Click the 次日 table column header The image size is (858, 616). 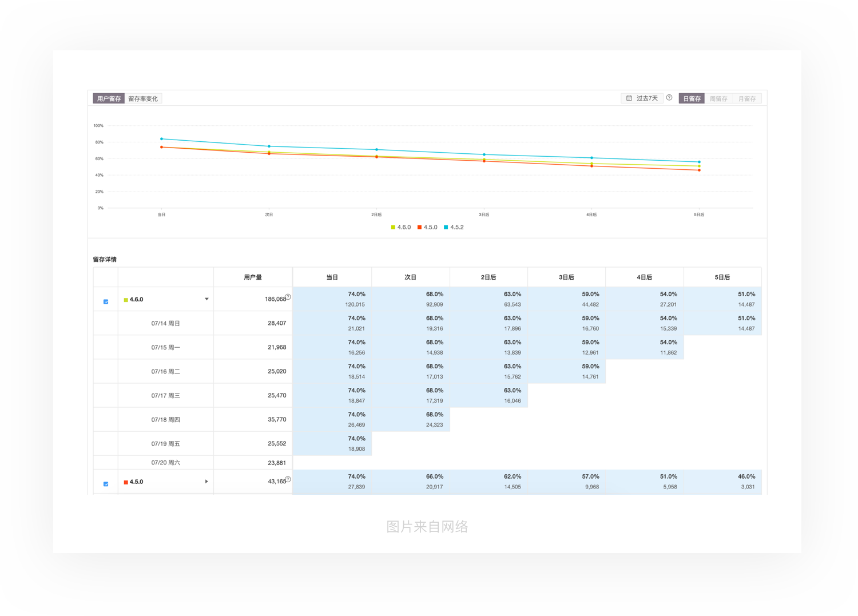coord(411,277)
